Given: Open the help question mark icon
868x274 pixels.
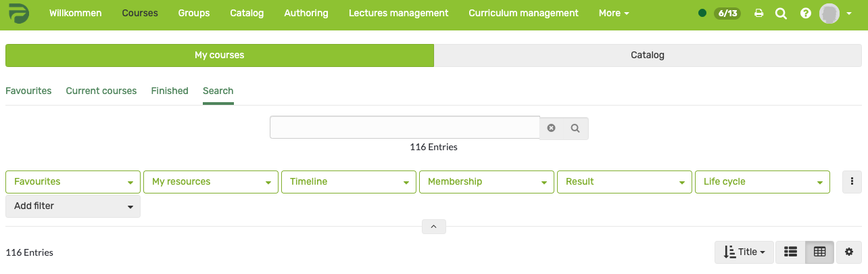Looking at the screenshot, I should click(x=805, y=14).
